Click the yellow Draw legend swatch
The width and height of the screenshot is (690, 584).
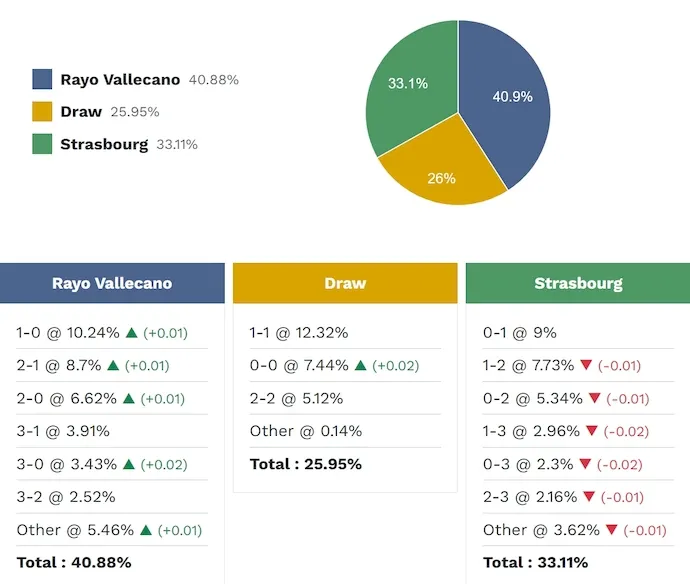42,112
